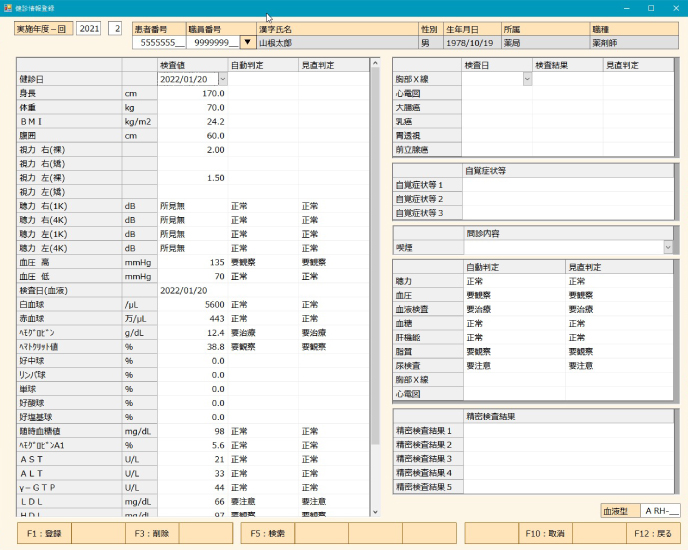Click 自覚症状等2 input cell
The image size is (688, 550).
568,199
